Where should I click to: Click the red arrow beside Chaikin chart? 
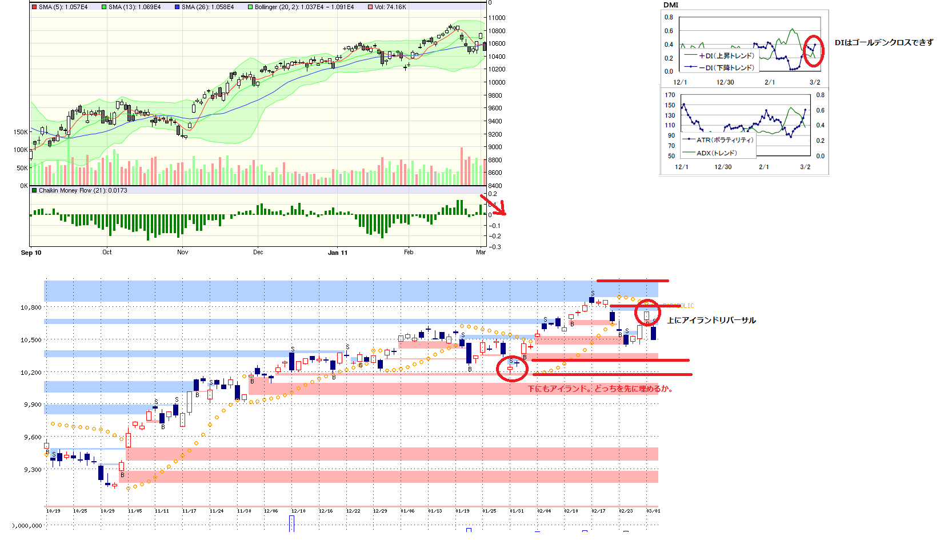[x=493, y=205]
